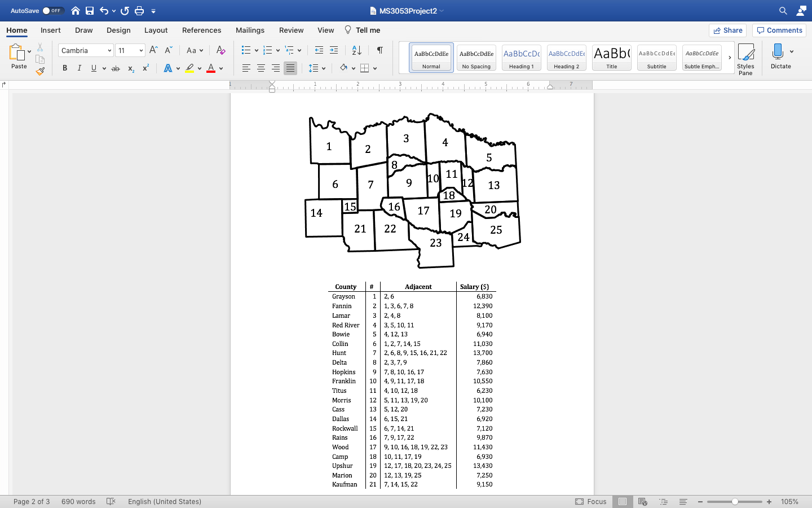Image resolution: width=812 pixels, height=508 pixels.
Task: Click the Tell me search box
Action: (x=362, y=30)
